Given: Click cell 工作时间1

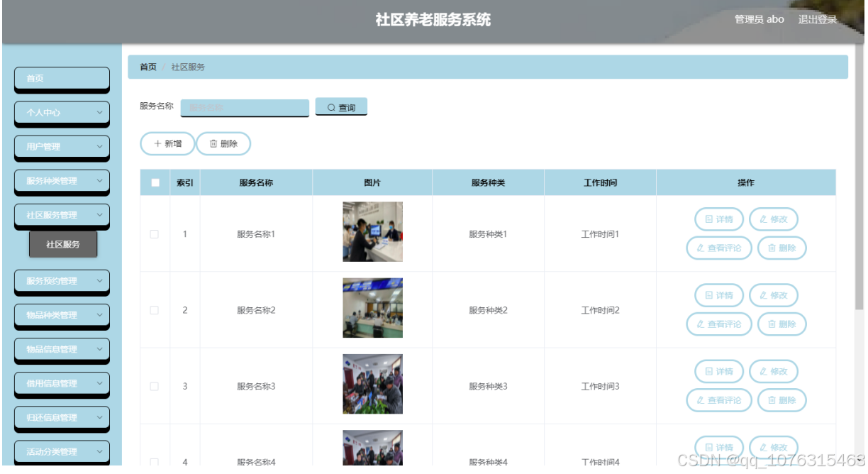Looking at the screenshot, I should pyautogui.click(x=600, y=234).
